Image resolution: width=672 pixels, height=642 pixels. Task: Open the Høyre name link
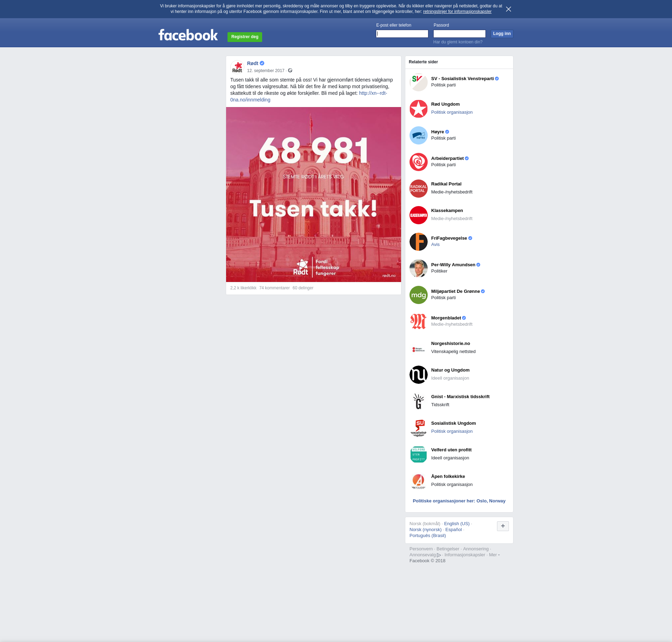[x=437, y=132]
